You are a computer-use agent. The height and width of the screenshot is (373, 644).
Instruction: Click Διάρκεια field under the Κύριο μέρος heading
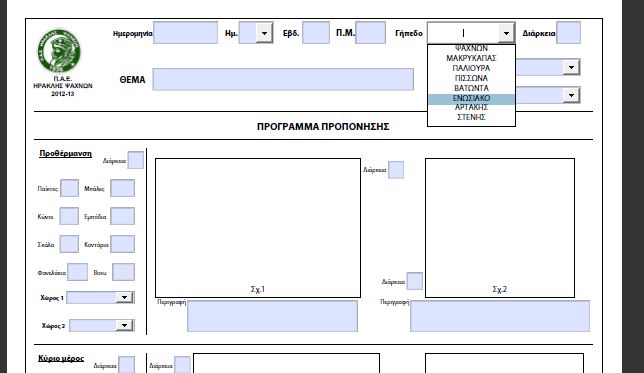click(x=126, y=365)
